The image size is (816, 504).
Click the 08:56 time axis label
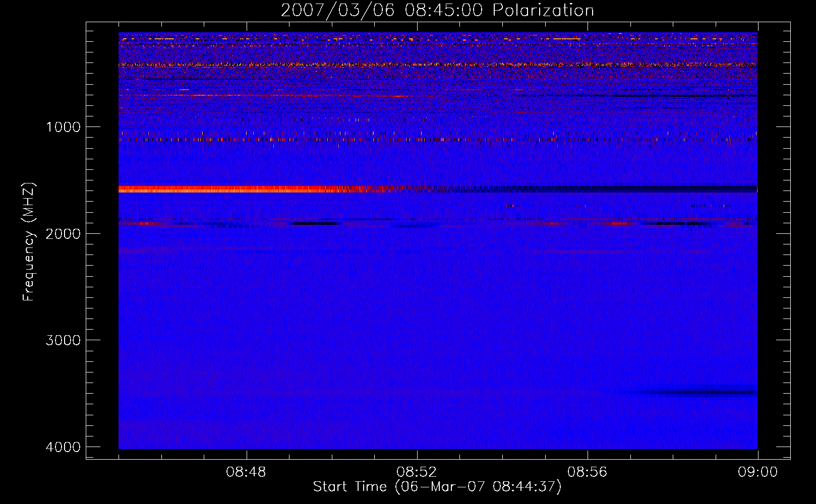(587, 472)
